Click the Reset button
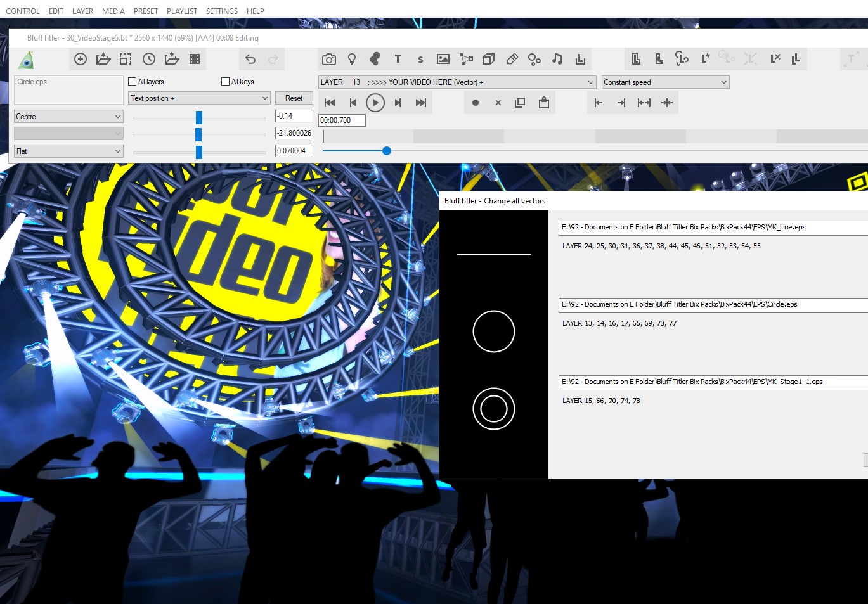This screenshot has height=604, width=868. 294,98
